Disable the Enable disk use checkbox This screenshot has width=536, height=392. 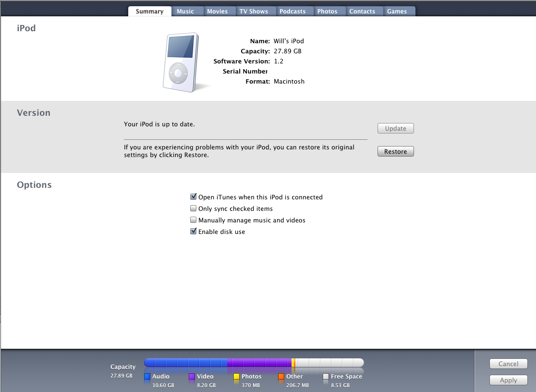coord(194,231)
